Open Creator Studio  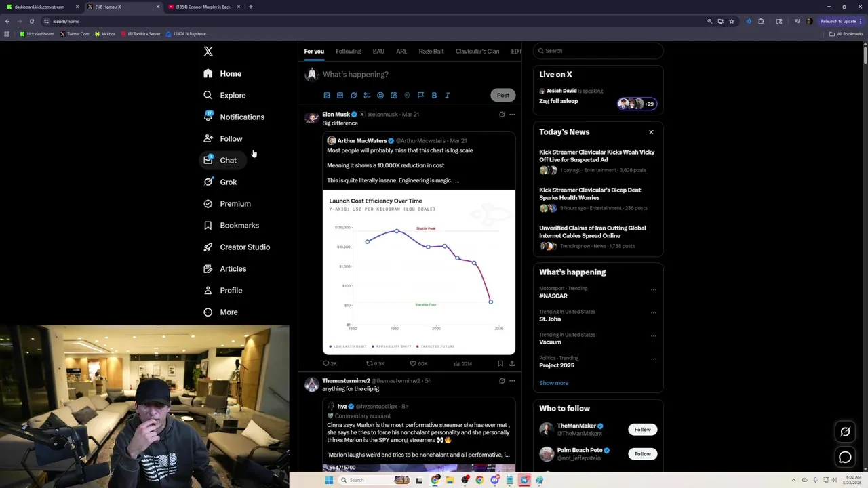tap(237, 247)
